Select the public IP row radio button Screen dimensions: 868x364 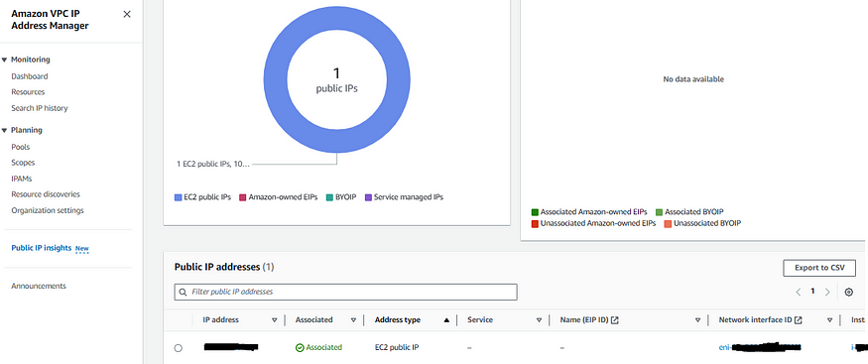click(x=178, y=348)
